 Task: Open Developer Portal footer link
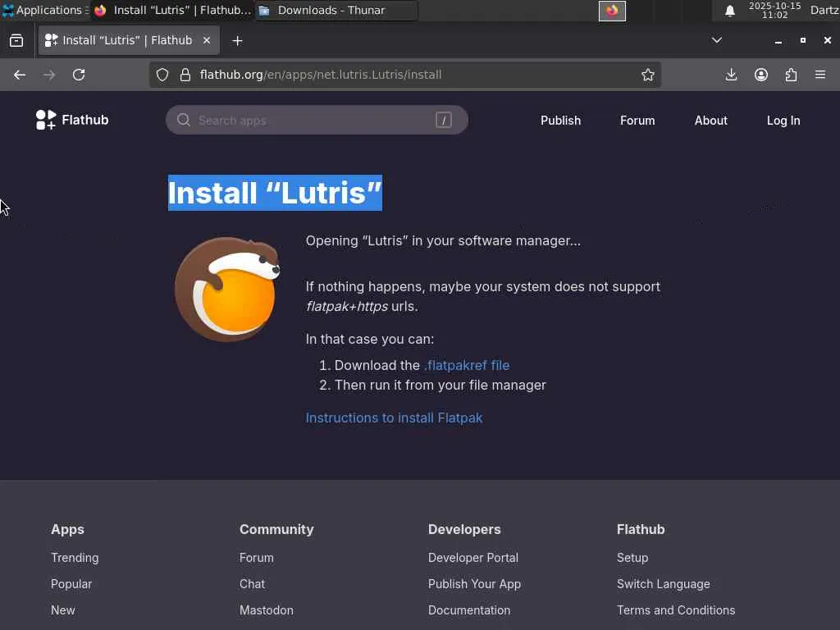pos(473,558)
